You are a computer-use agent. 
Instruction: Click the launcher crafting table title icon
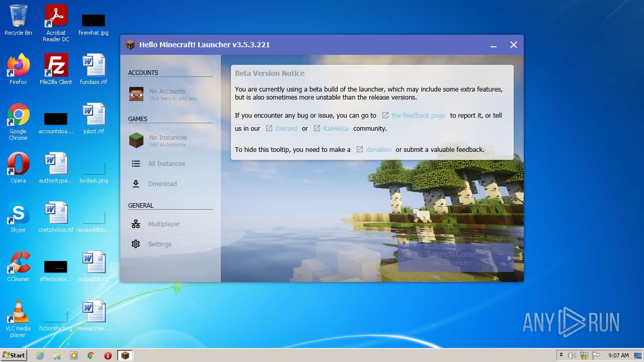coord(131,45)
